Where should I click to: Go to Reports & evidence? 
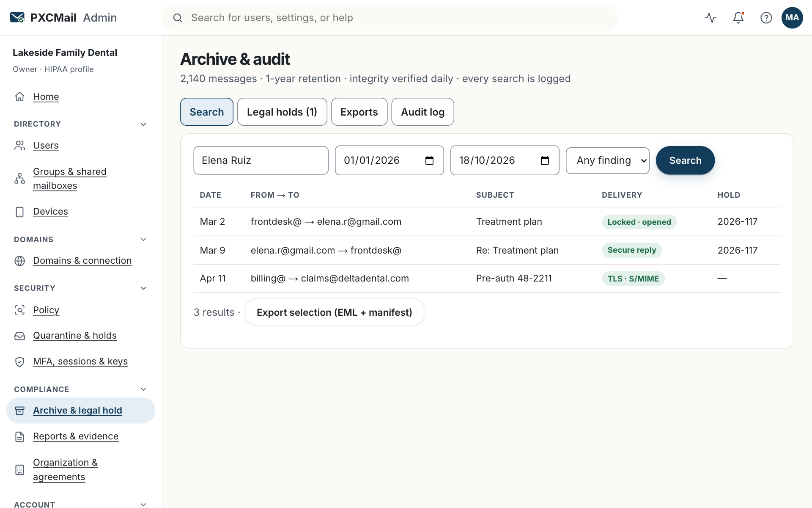point(76,436)
